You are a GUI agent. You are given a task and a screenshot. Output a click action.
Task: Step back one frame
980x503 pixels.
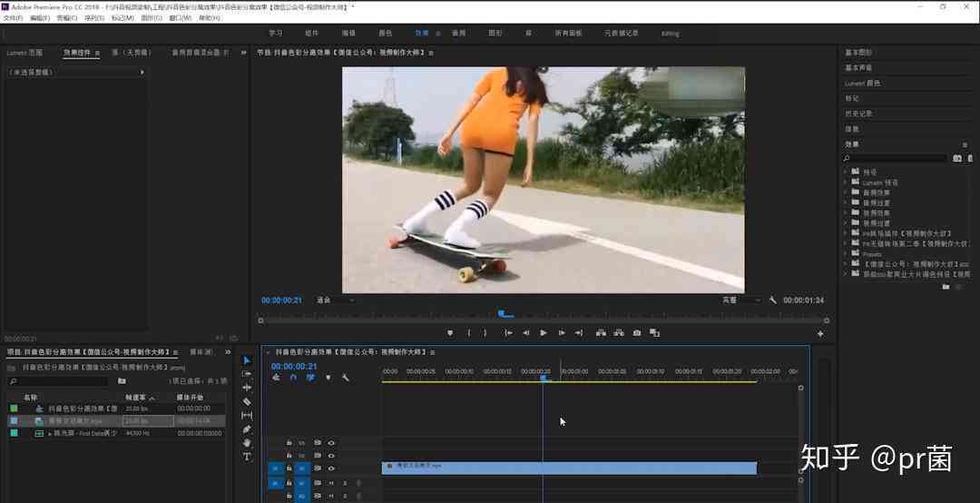(525, 333)
